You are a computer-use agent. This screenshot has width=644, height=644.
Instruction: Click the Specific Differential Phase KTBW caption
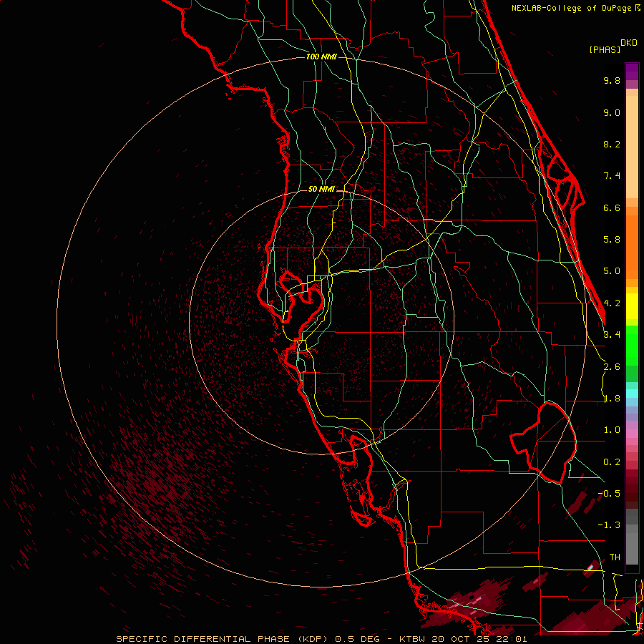click(321, 639)
